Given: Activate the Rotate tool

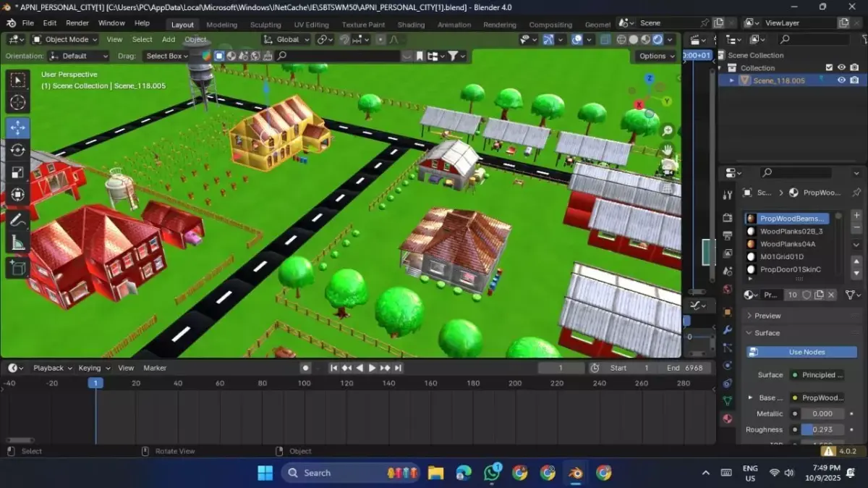Looking at the screenshot, I should (x=18, y=150).
